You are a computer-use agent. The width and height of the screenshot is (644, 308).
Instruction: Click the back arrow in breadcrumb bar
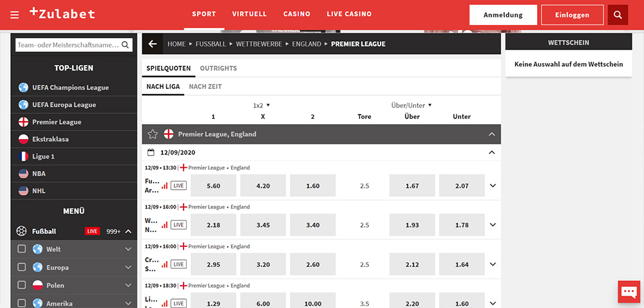(153, 44)
